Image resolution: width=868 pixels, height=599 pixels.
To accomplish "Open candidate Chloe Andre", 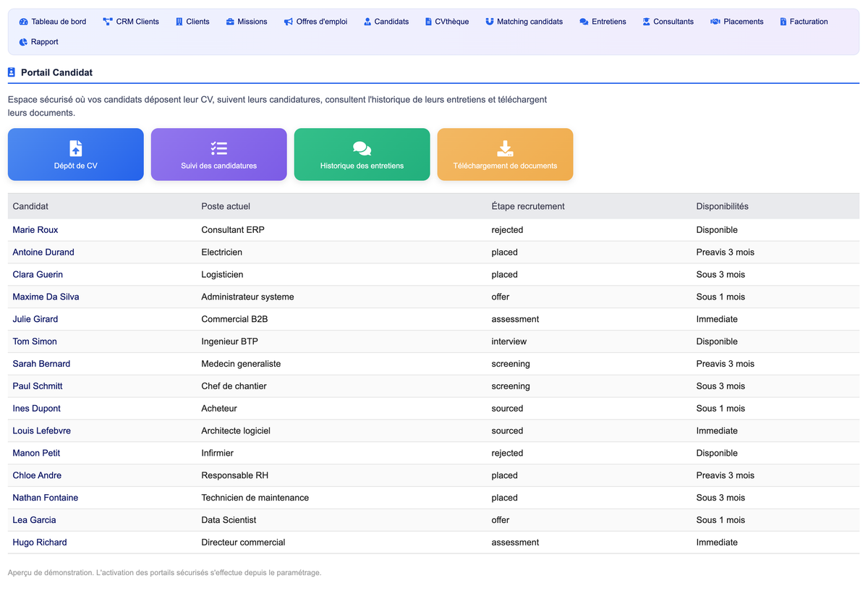I will [x=37, y=476].
